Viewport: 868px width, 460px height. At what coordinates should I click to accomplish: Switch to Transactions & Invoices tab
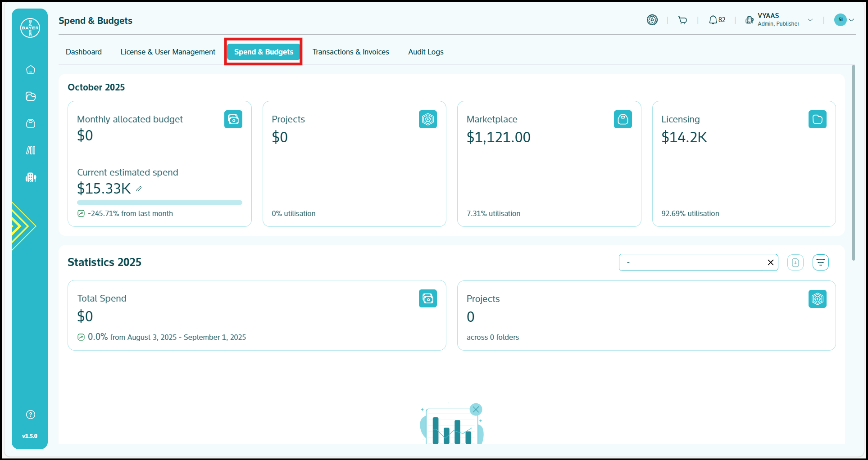click(x=350, y=52)
